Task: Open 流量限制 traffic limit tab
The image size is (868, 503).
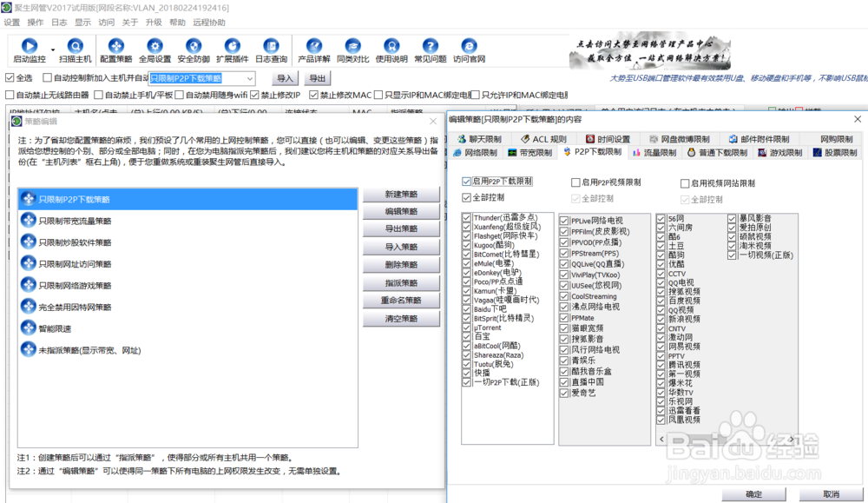Action: (654, 152)
